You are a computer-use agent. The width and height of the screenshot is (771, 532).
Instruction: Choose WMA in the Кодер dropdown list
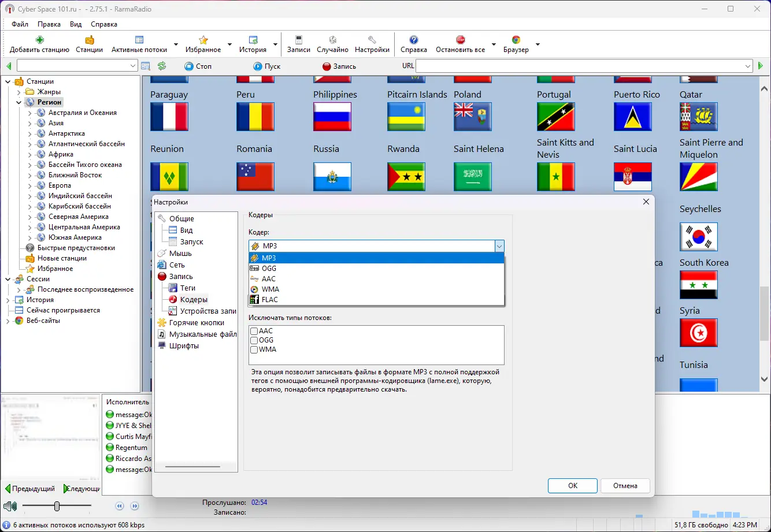pyautogui.click(x=376, y=289)
